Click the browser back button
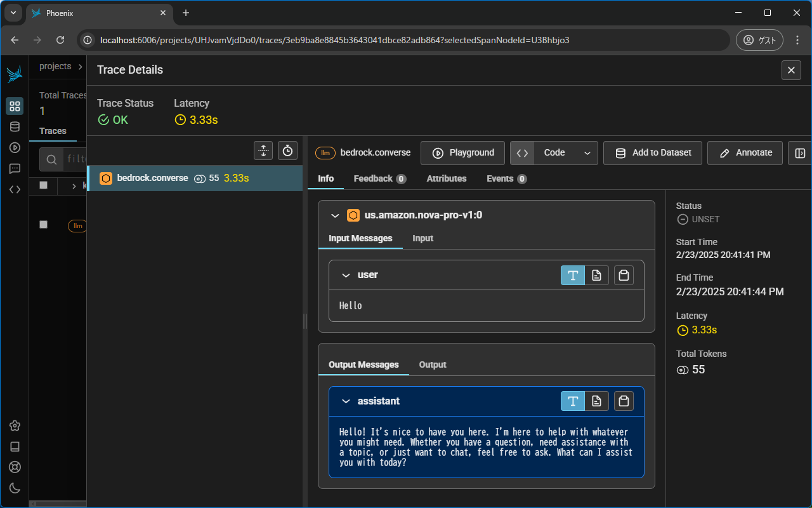Image resolution: width=812 pixels, height=508 pixels. click(15, 40)
